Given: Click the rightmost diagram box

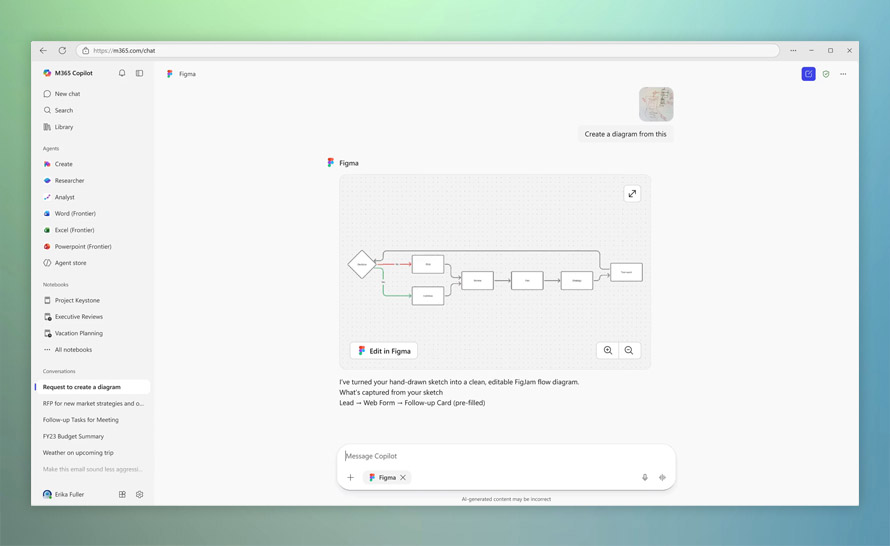Looking at the screenshot, I should [626, 272].
